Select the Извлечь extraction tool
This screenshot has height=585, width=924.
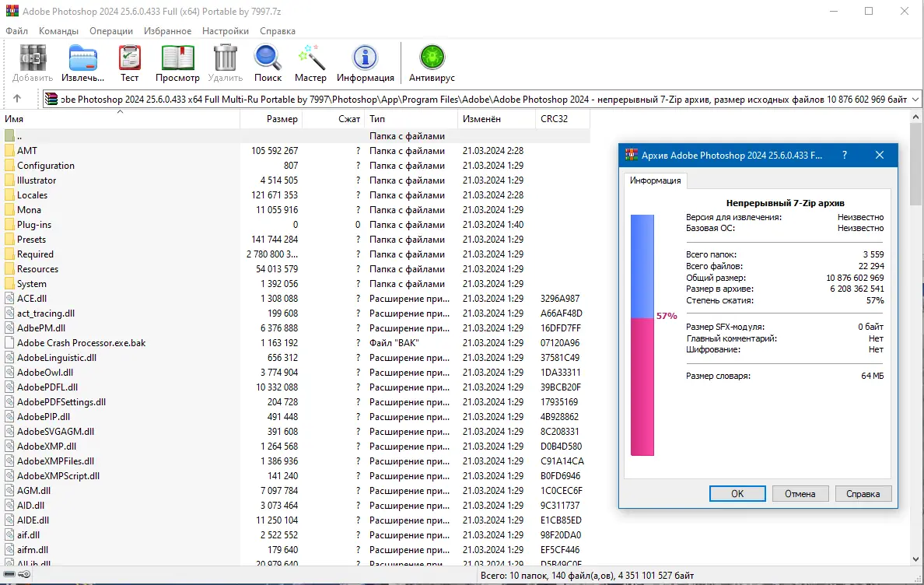[x=82, y=62]
